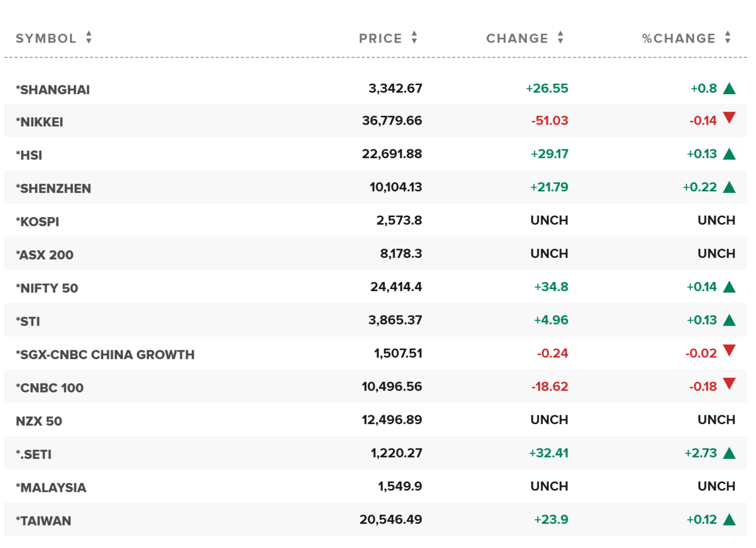Click the red down arrow for NIKKEI
This screenshot has height=548, width=756.
(729, 118)
